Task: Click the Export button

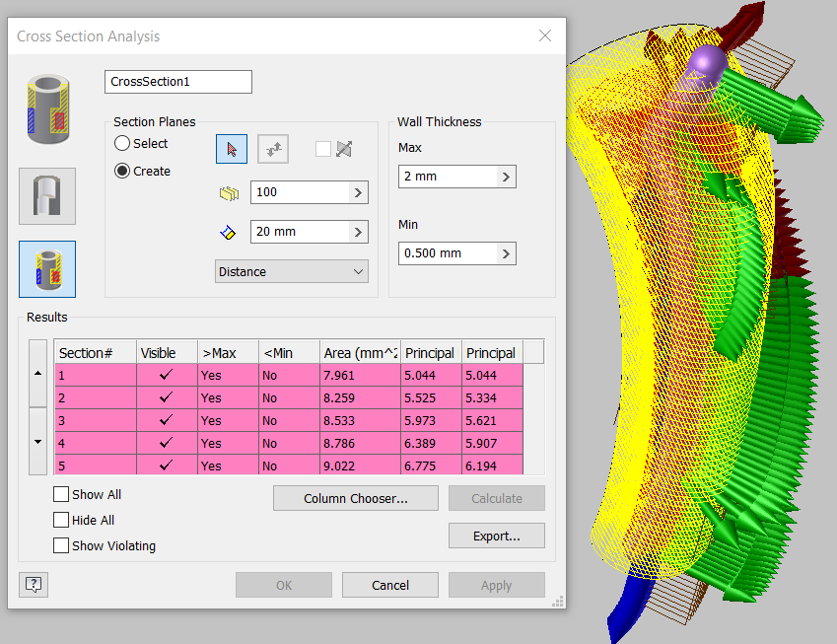Action: pos(496,536)
